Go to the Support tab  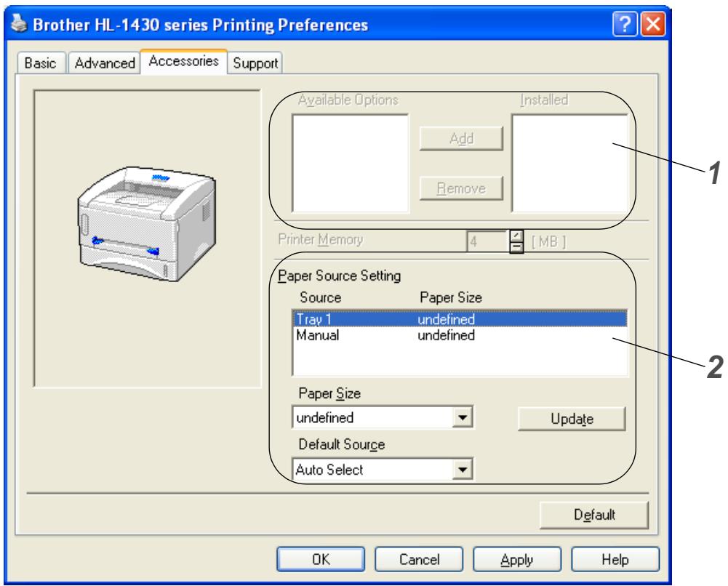[255, 63]
